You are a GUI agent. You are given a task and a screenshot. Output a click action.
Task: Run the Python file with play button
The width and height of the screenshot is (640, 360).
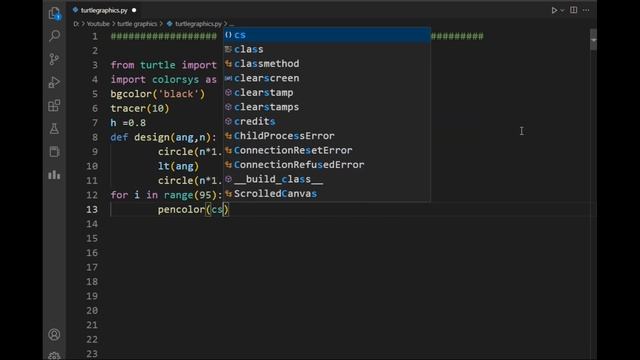(x=554, y=10)
